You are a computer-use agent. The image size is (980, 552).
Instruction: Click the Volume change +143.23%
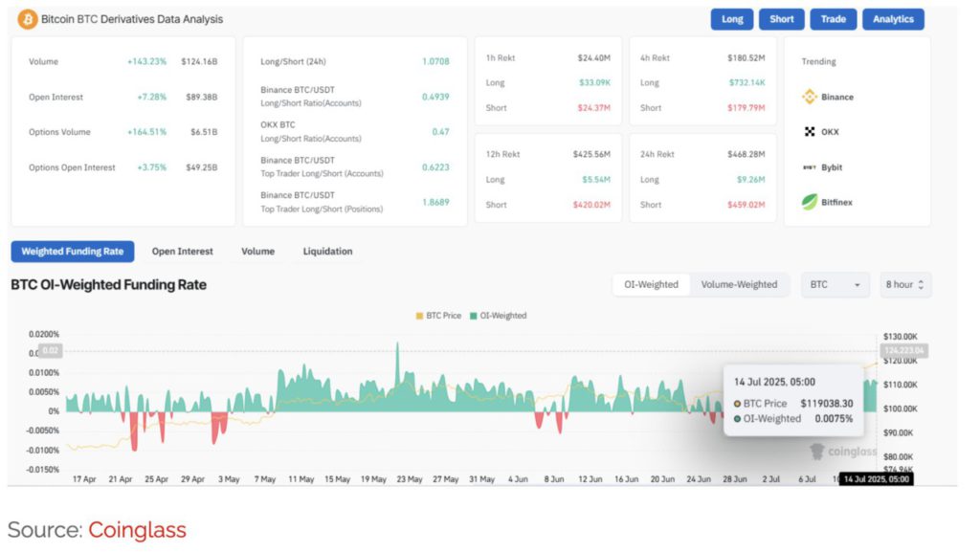tap(146, 61)
